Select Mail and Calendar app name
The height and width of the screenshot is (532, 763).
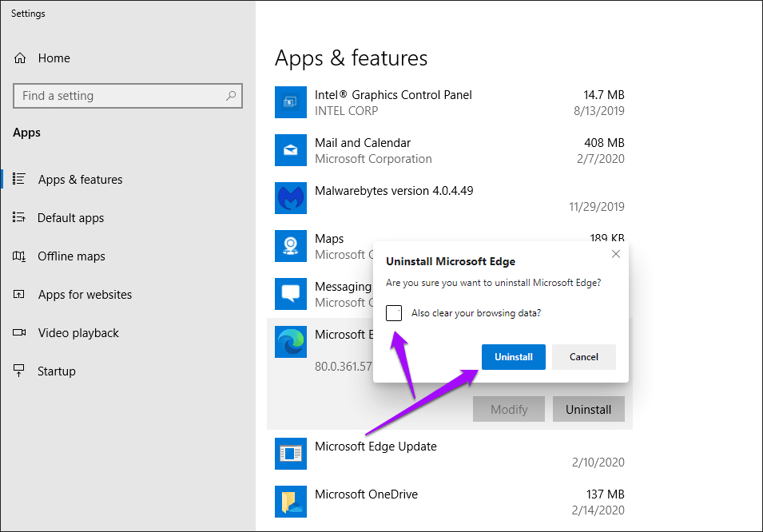(363, 143)
